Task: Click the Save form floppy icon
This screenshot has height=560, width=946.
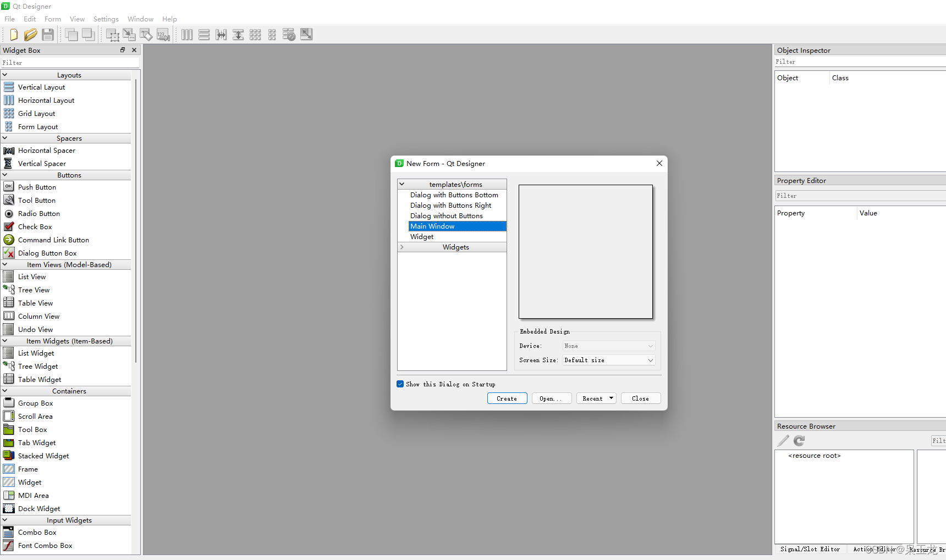Action: tap(48, 35)
